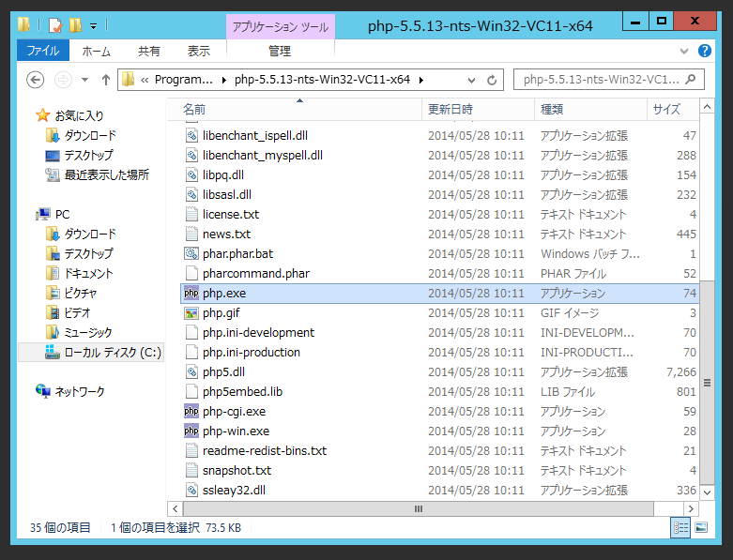Open the ホーム ribbon tab
The height and width of the screenshot is (560, 733).
tap(97, 51)
